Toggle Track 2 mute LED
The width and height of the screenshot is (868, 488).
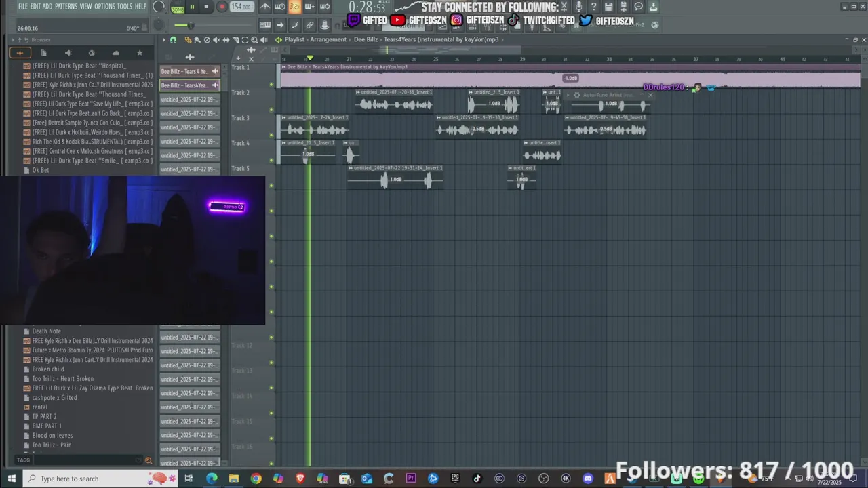tap(271, 110)
